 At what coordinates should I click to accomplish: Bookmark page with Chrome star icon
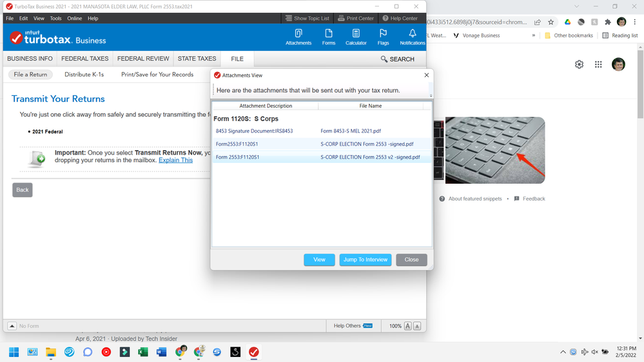coord(551,22)
